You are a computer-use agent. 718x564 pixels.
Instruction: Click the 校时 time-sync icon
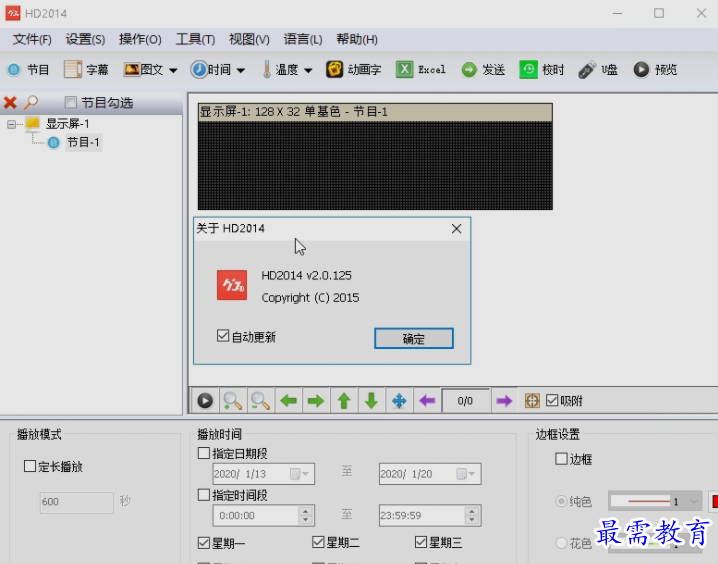point(528,70)
